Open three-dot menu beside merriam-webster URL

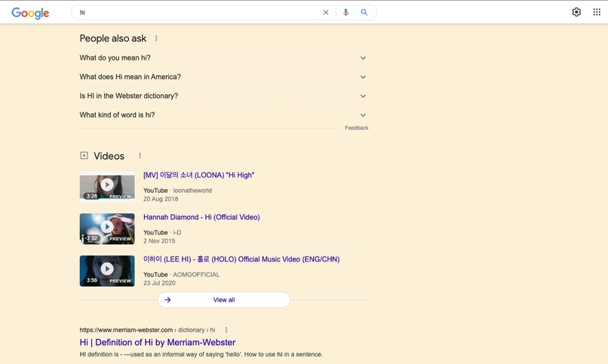(226, 330)
